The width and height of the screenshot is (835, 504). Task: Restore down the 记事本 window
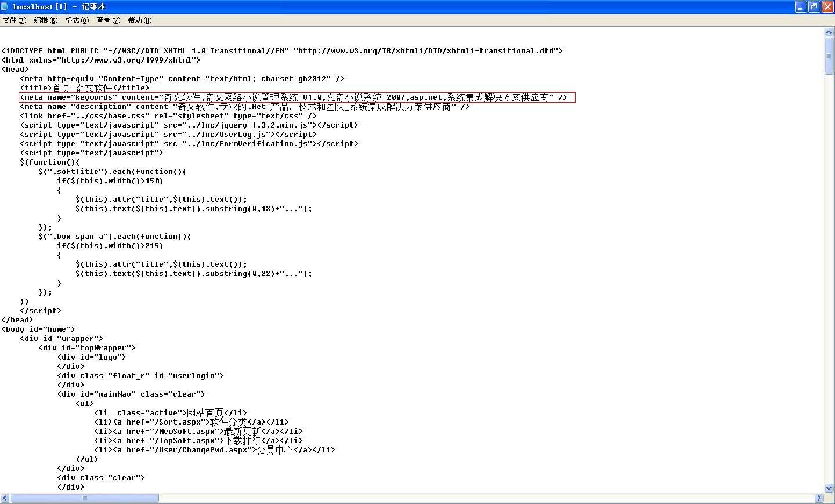coord(814,7)
